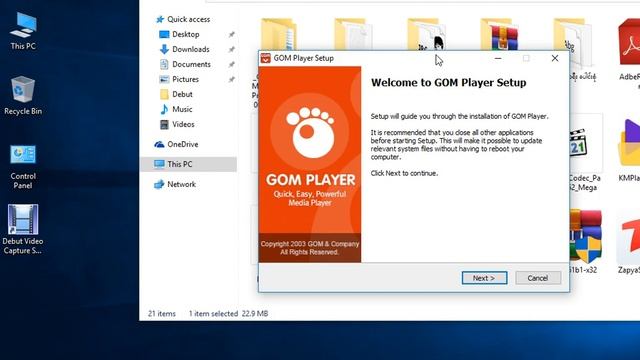Open Music in Explorer sidebar
The height and width of the screenshot is (360, 640).
[x=182, y=109]
